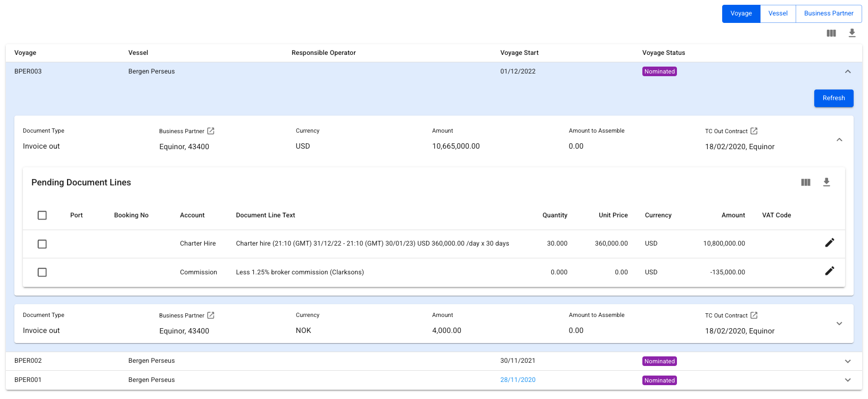
Task: Switch to the Business Partner tab
Action: [x=828, y=14]
